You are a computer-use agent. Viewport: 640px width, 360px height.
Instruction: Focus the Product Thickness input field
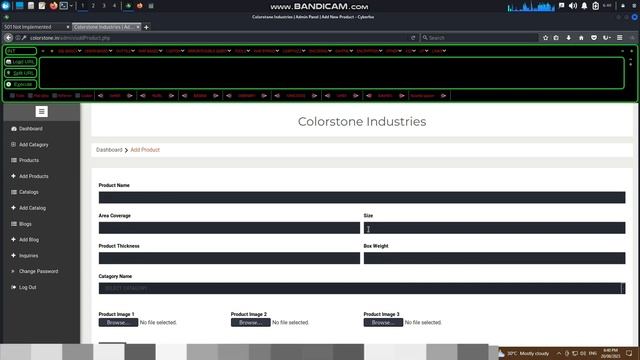click(x=229, y=258)
